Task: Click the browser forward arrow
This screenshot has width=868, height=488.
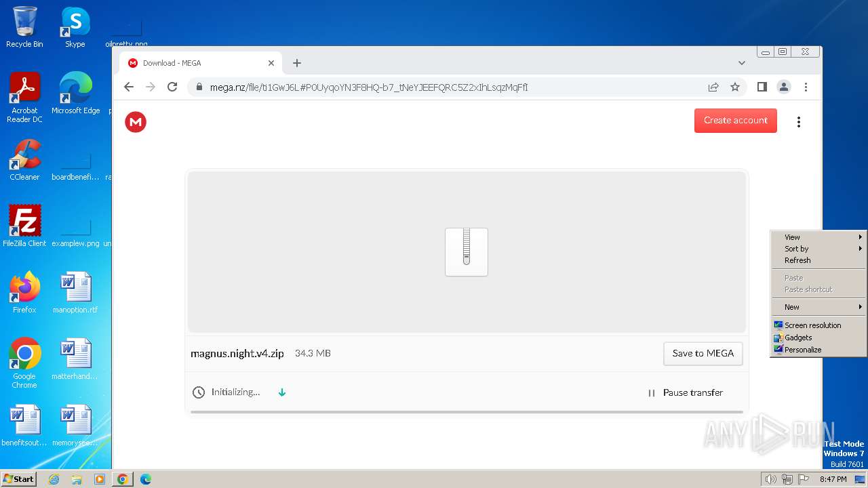Action: (151, 87)
